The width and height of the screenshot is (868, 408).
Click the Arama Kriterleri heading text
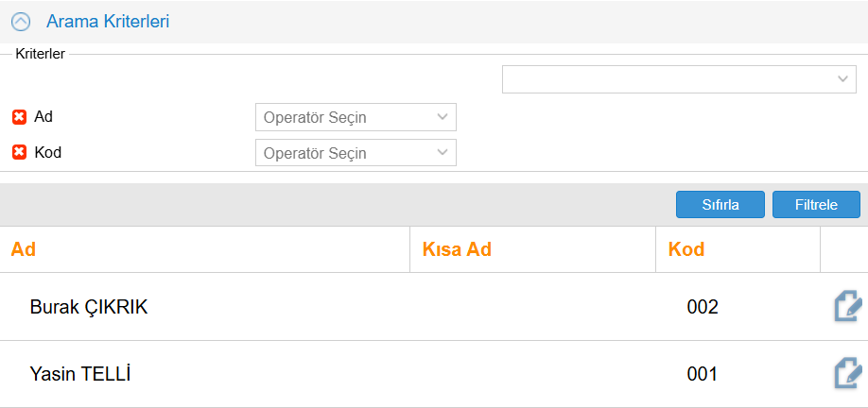click(x=108, y=21)
